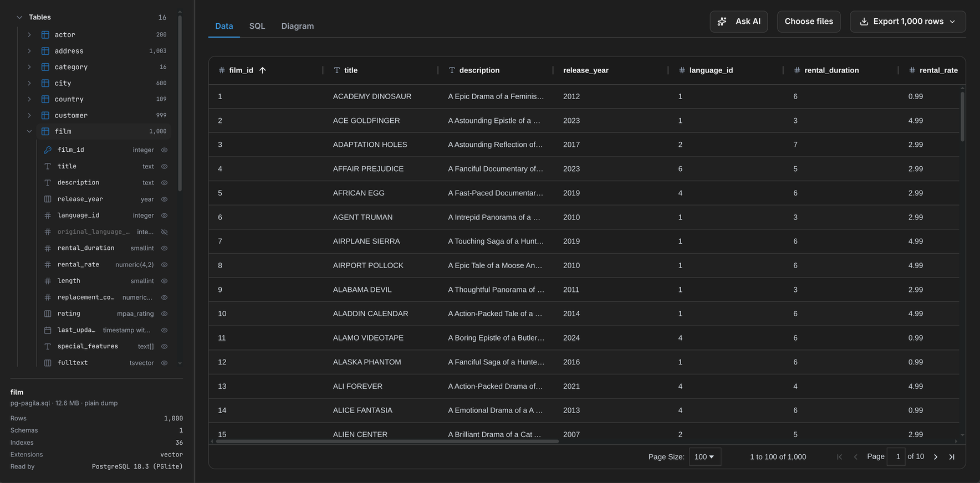
Task: Switch to the Diagram tab
Action: 298,26
